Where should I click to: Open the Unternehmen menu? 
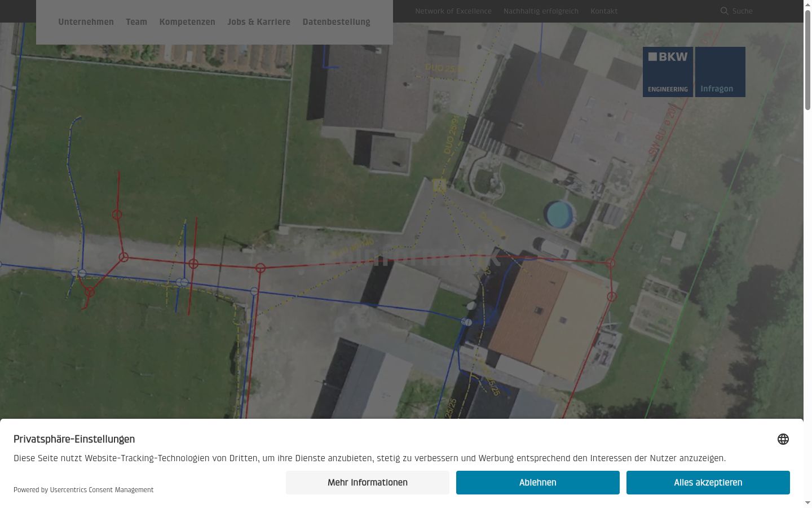(x=86, y=22)
